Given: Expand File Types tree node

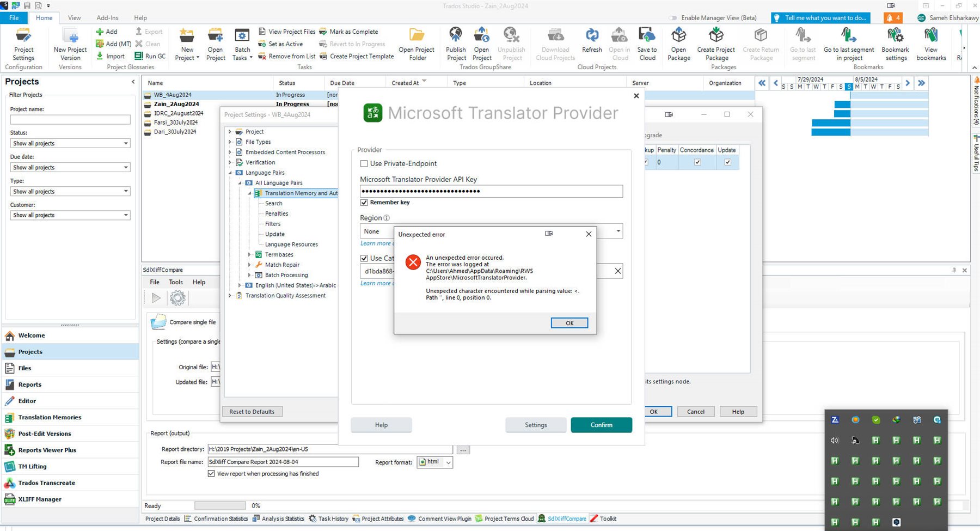Looking at the screenshot, I should tap(230, 142).
